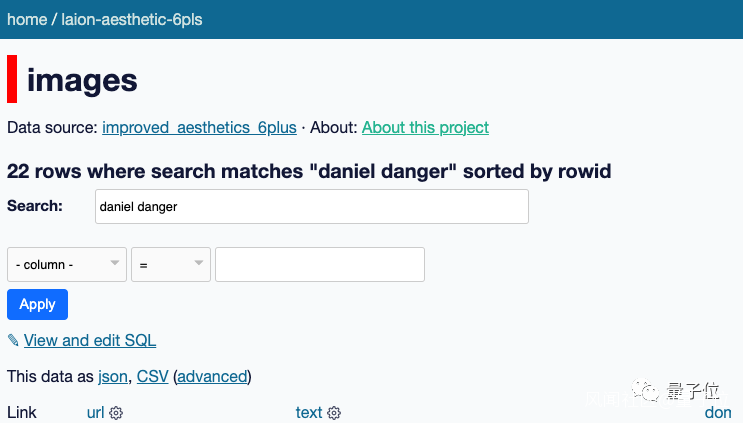This screenshot has width=743, height=423.
Task: Go to laion-aesthetic-6pls breadcrumb
Action: click(132, 19)
